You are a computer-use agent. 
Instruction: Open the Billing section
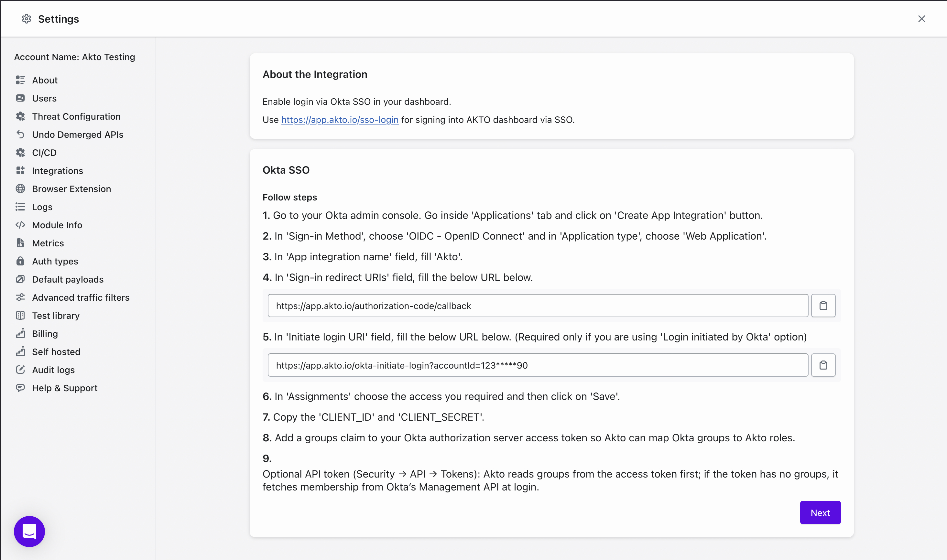pyautogui.click(x=45, y=334)
